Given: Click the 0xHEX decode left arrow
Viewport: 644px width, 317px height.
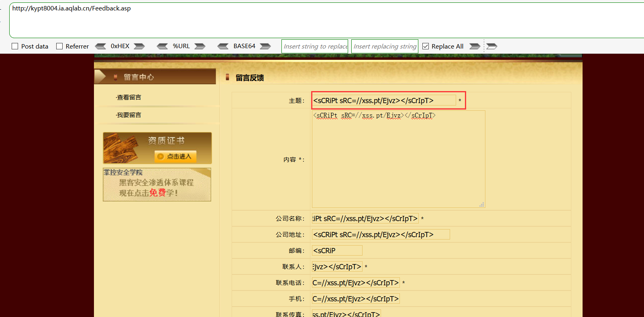Looking at the screenshot, I should 100,46.
